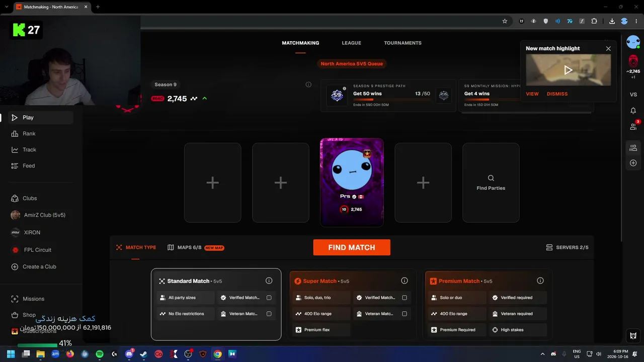The image size is (644, 362).
Task: Open the friends icon with red badge
Action: (x=633, y=126)
